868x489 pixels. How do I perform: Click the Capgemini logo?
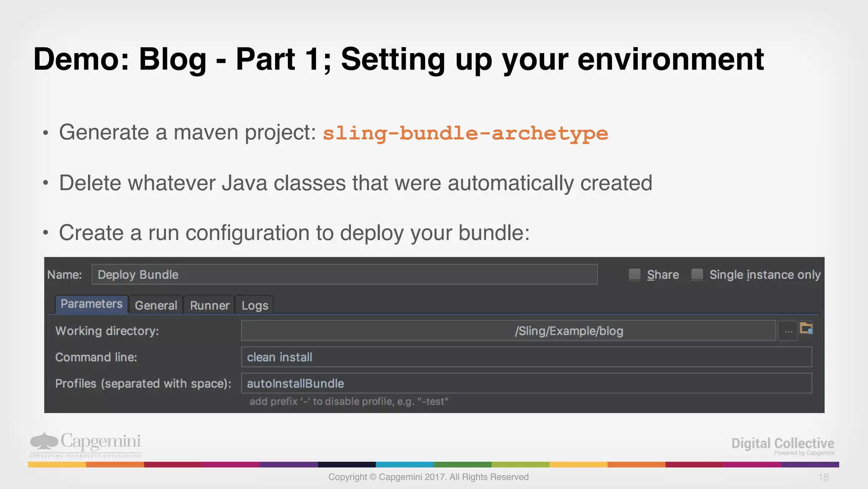(86, 444)
